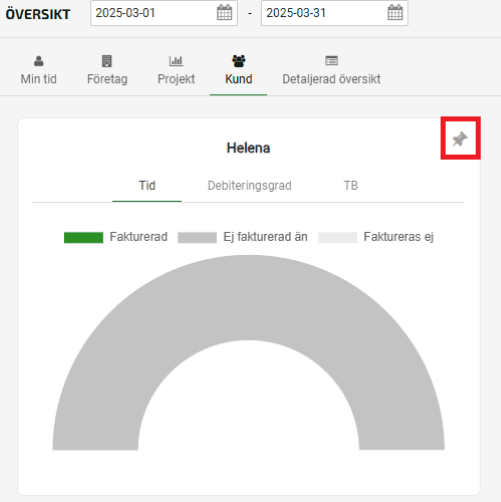Toggle the Ej fakturerad än legend series
This screenshot has width=501, height=502.
tap(242, 237)
